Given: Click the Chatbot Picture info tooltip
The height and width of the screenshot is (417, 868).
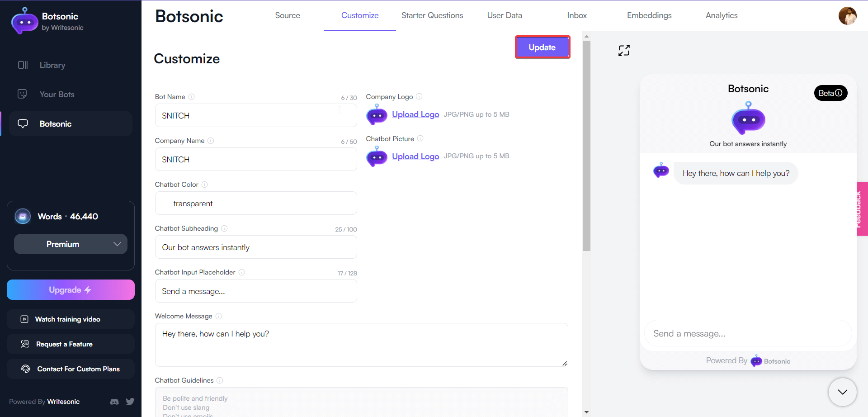Looking at the screenshot, I should (x=421, y=138).
